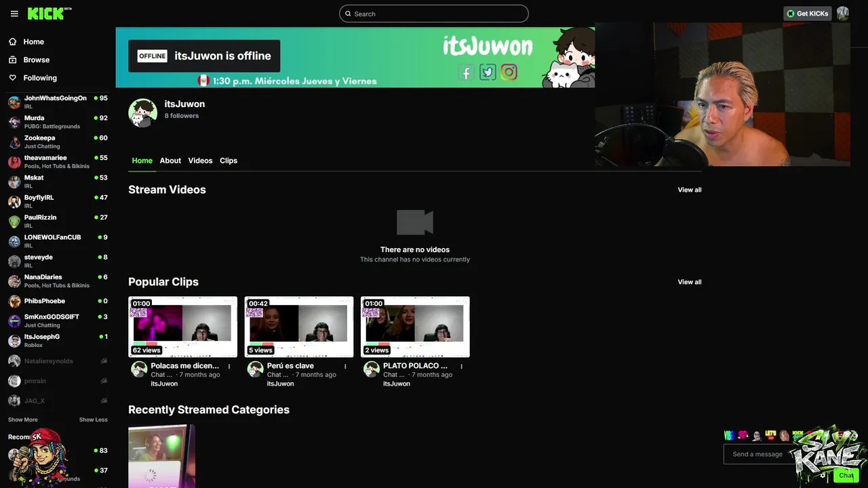The image size is (868, 488).
Task: Open options menu for Polacas me dicen clip
Action: point(229,367)
